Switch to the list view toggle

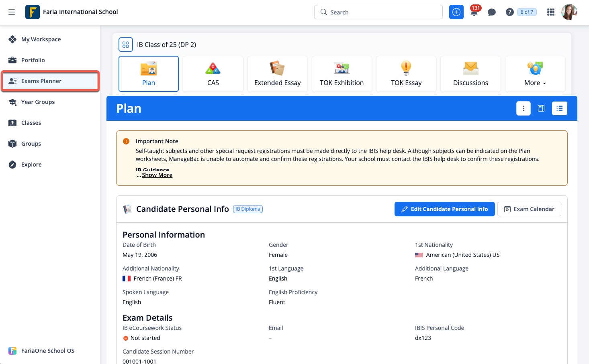(x=559, y=108)
